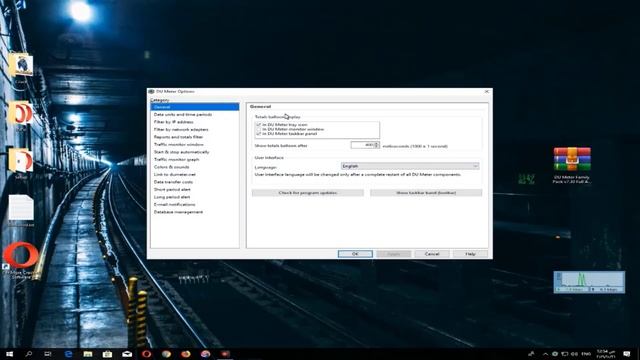The image size is (640, 360).
Task: Toggle 'In DU Meter tray icon' checkbox
Action: (x=258, y=124)
